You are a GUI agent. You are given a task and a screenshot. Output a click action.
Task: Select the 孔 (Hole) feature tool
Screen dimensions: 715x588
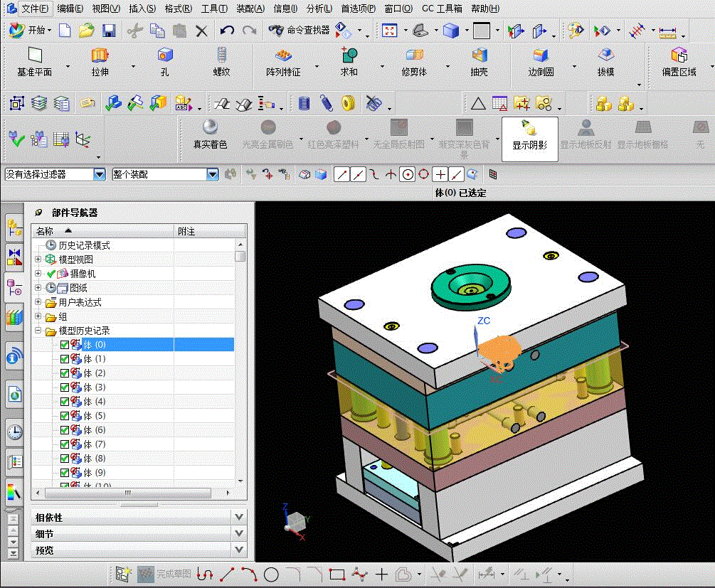(165, 55)
